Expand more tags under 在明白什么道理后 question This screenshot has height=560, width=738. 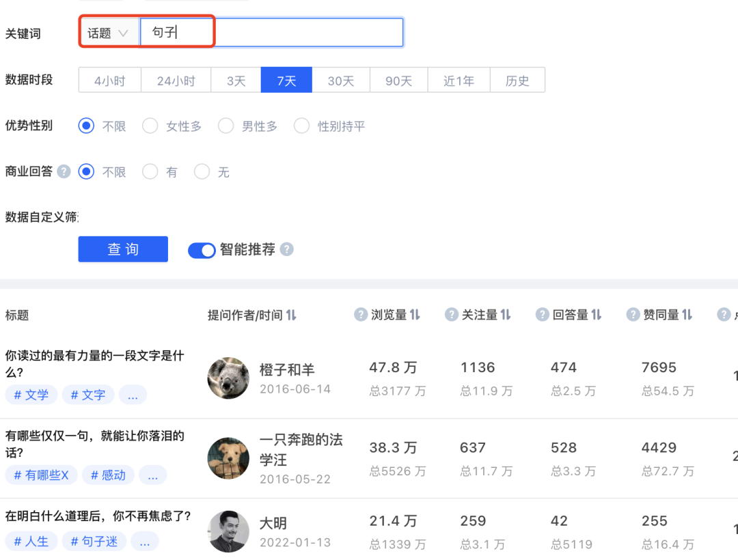tap(144, 542)
